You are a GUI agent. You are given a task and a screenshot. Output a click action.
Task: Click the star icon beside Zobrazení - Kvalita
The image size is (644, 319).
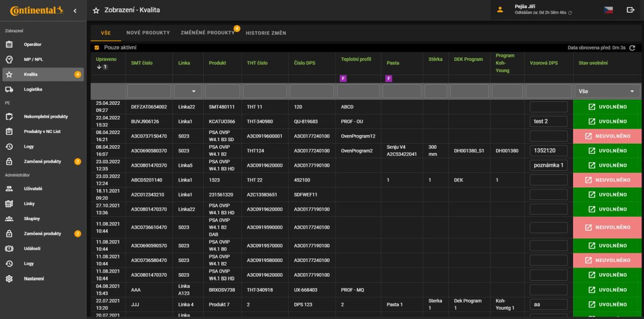click(96, 11)
